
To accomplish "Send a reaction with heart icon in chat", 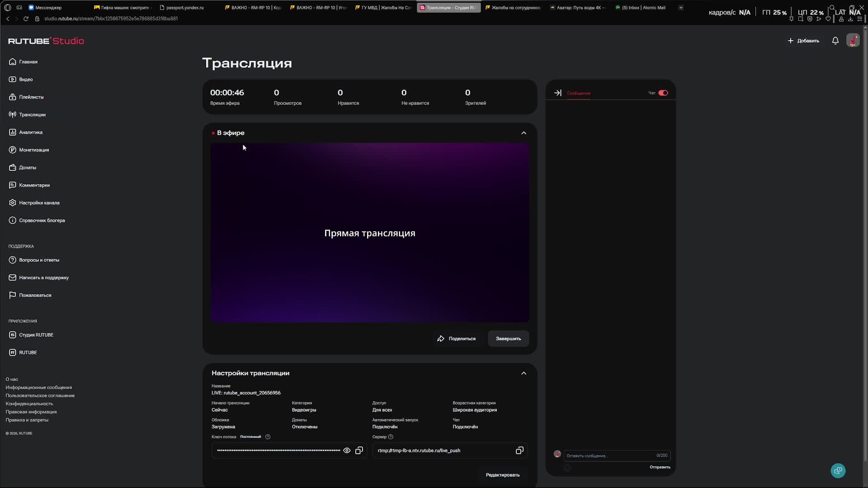I will pyautogui.click(x=567, y=468).
